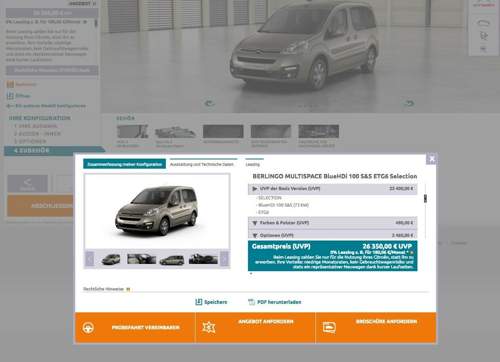Click the leasing info icon in price box
This screenshot has height=362, width=500.
click(x=411, y=253)
